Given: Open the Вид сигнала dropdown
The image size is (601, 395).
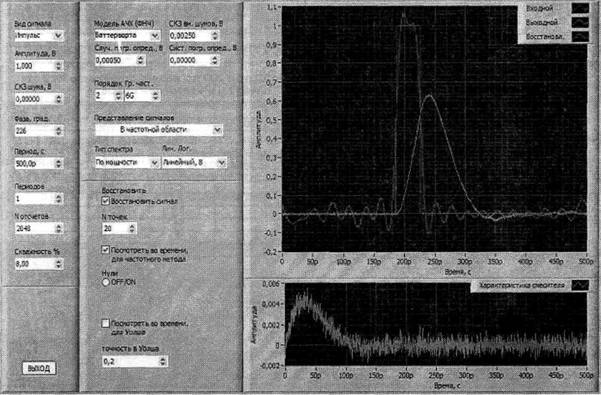Looking at the screenshot, I should [x=39, y=36].
